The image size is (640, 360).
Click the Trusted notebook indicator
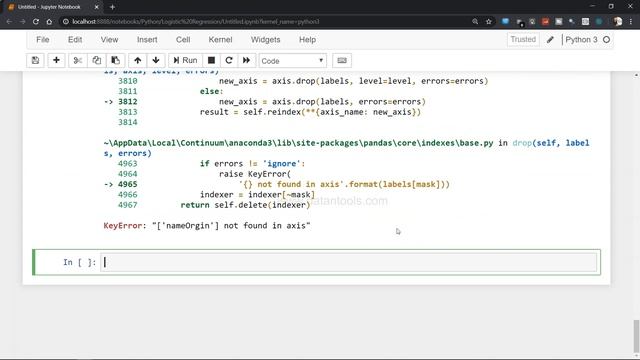pyautogui.click(x=523, y=40)
